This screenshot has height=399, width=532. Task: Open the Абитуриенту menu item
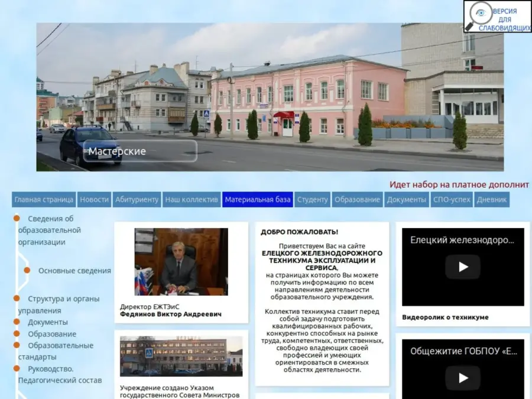click(137, 200)
